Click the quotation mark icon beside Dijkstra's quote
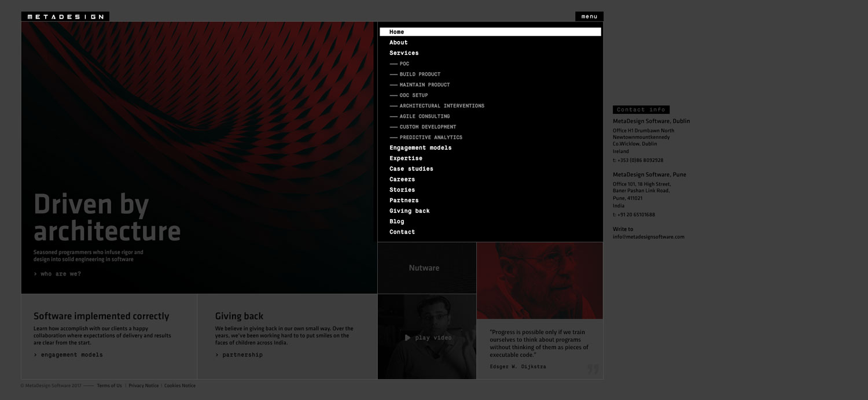The width and height of the screenshot is (868, 400). [593, 368]
